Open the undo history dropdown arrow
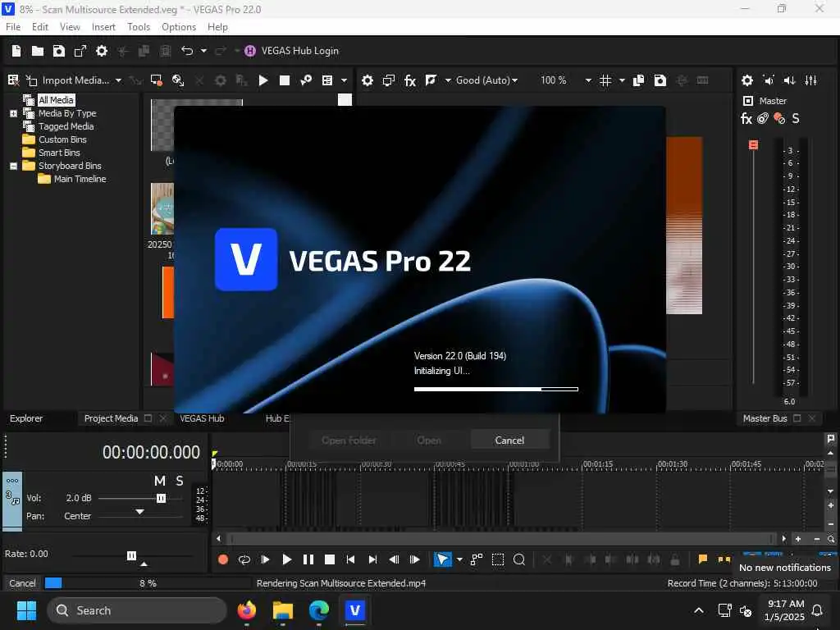Screen dimensions: 840x630 pyautogui.click(x=203, y=51)
